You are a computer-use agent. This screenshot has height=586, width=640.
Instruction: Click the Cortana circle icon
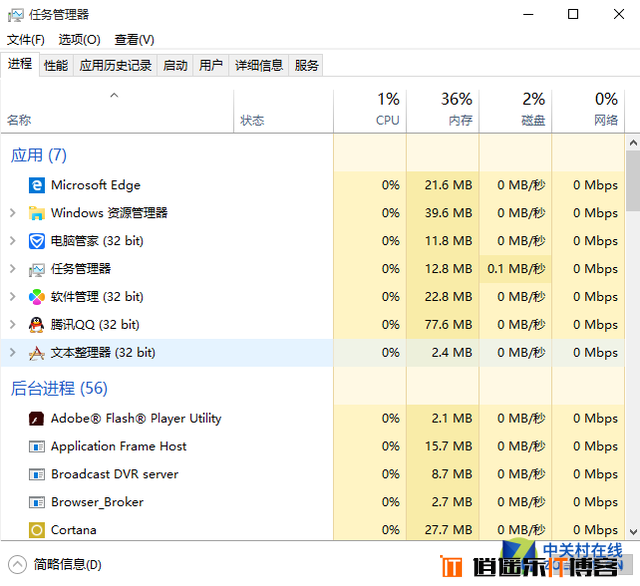36,530
